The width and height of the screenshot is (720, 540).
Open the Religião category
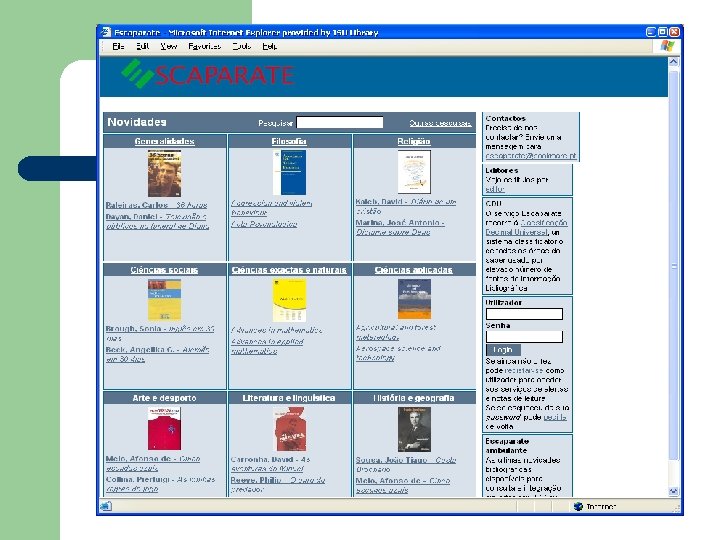(414, 141)
